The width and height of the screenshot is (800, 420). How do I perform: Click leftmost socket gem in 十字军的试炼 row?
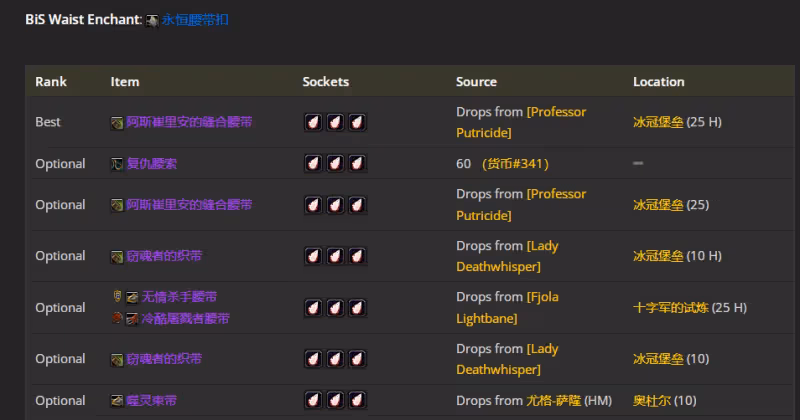pos(313,308)
